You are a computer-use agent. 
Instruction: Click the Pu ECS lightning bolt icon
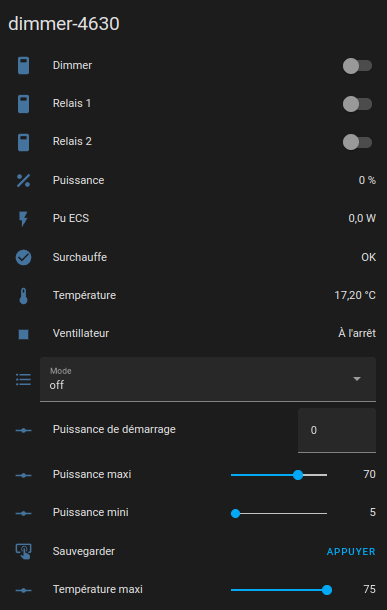pyautogui.click(x=23, y=219)
